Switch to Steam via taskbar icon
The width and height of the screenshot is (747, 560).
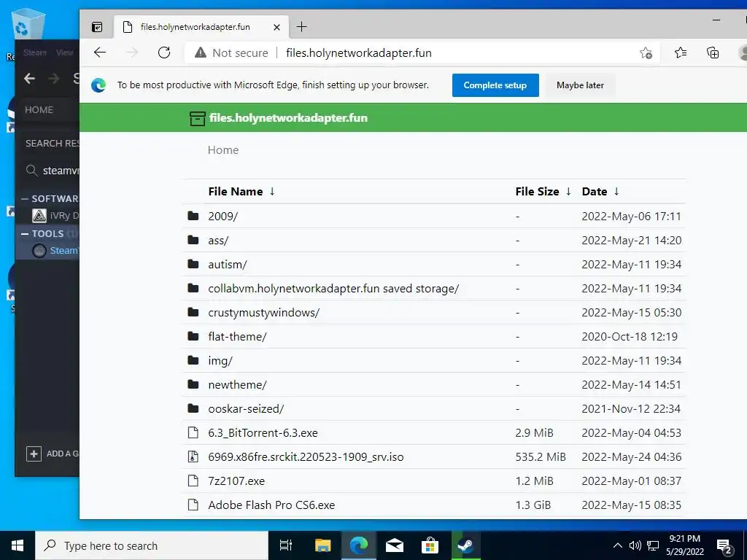tap(465, 545)
